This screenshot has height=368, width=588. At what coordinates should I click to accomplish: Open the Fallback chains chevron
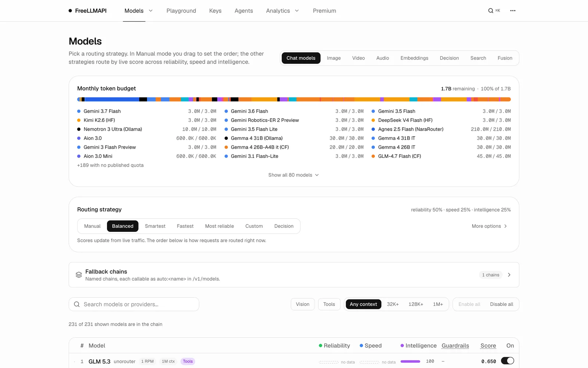pos(509,275)
